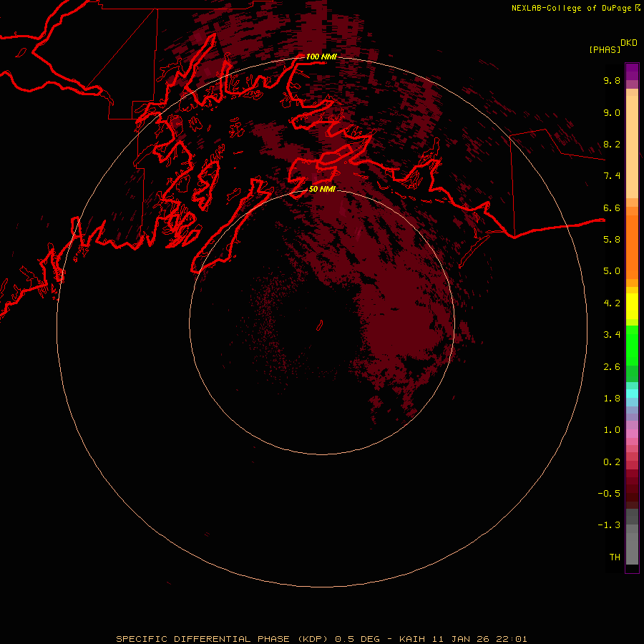
Task: Click the small island at the radar center
Action: click(x=320, y=326)
